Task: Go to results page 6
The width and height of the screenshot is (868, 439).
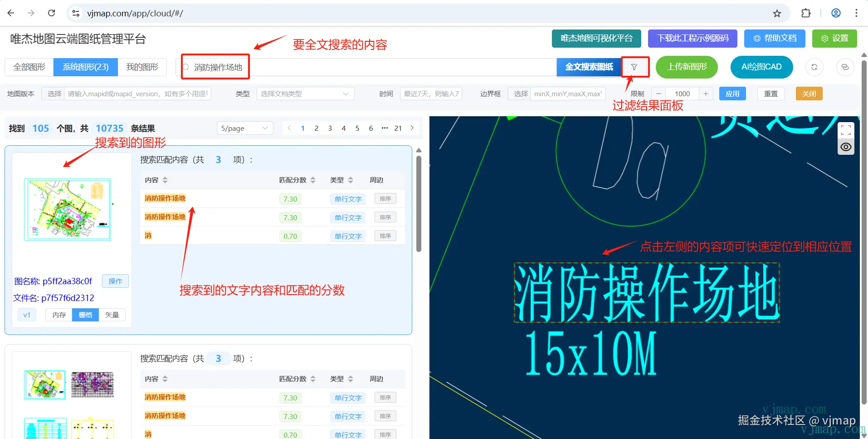Action: coord(371,128)
